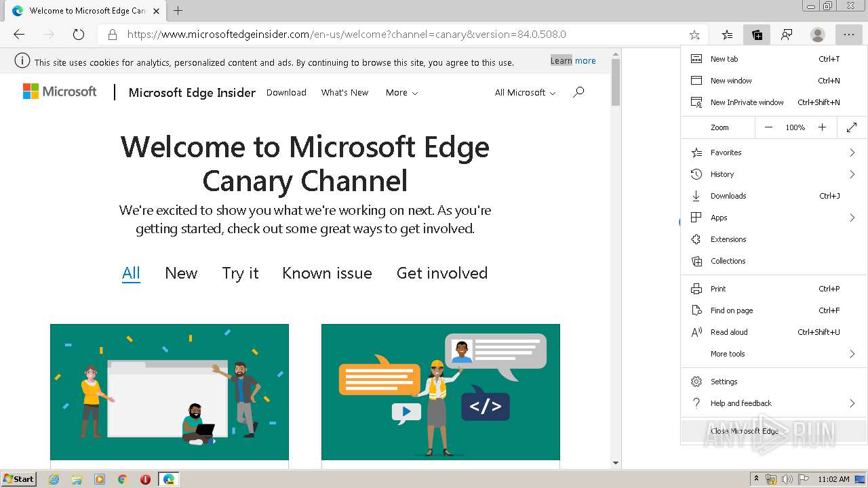The width and height of the screenshot is (868, 488).
Task: Choose New window in menu
Action: 774,81
